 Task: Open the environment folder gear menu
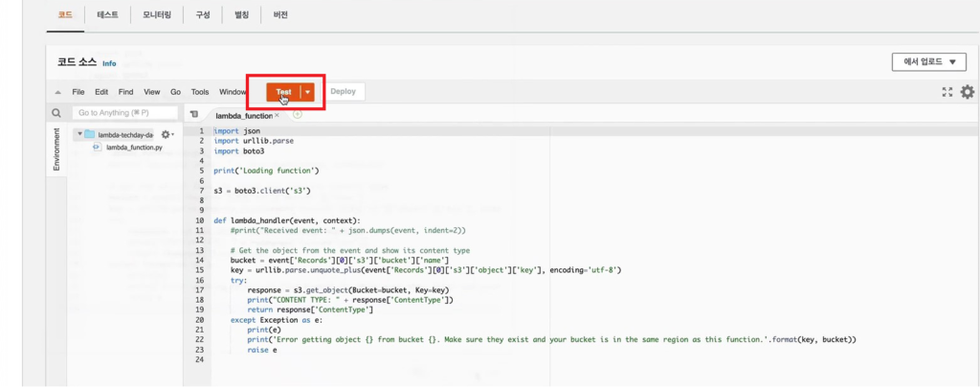point(167,134)
